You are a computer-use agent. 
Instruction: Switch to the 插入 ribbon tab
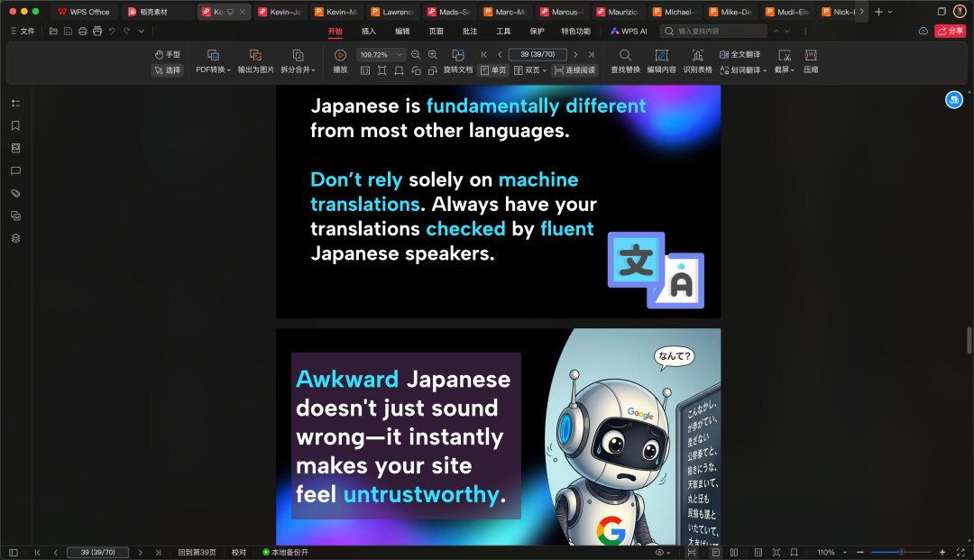click(x=369, y=31)
